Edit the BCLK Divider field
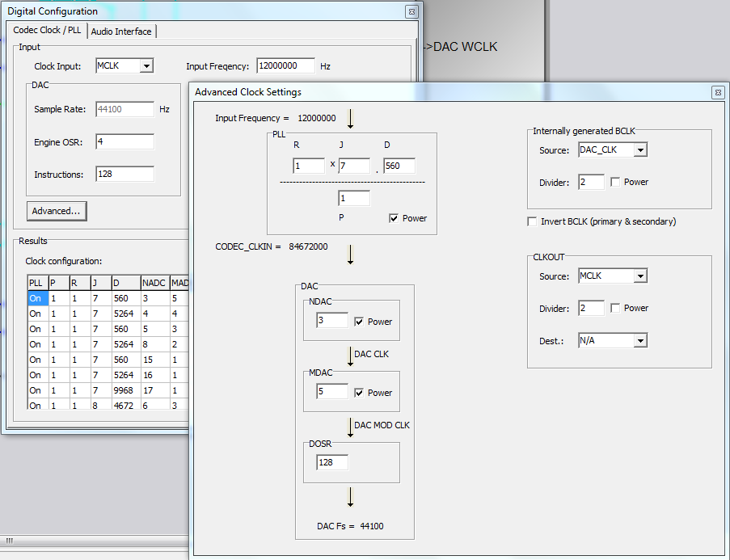Image resolution: width=730 pixels, height=560 pixels. click(591, 182)
